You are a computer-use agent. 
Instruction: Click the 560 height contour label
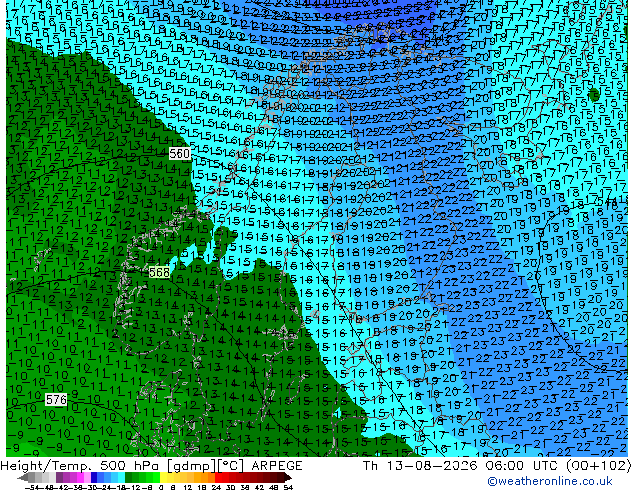[180, 154]
